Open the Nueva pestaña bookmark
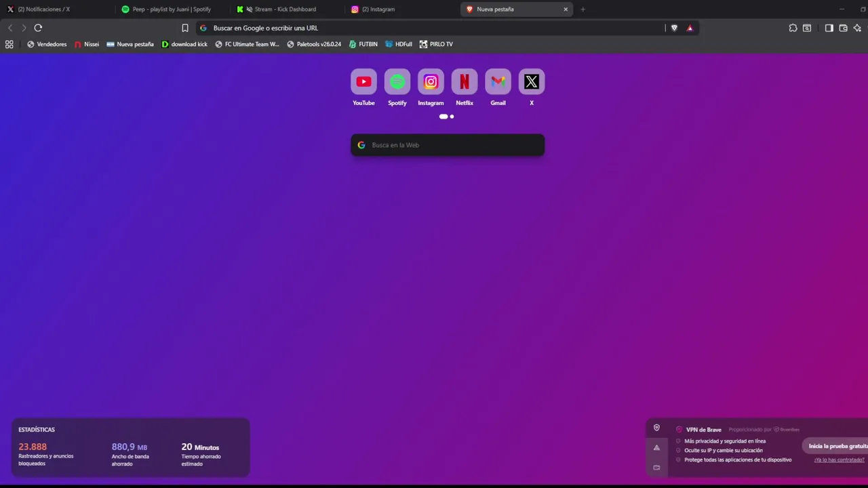868x488 pixels. tap(130, 44)
